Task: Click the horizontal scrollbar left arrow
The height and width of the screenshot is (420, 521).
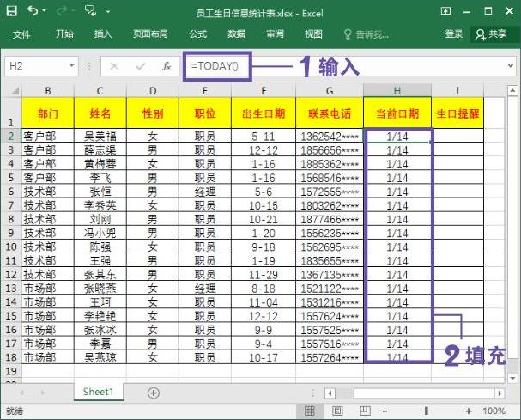Action: point(330,393)
